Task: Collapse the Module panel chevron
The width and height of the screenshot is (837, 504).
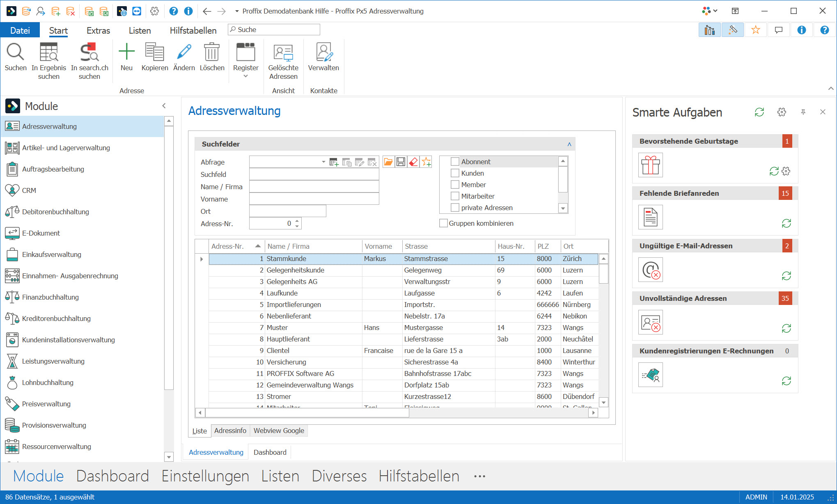Action: pyautogui.click(x=164, y=106)
